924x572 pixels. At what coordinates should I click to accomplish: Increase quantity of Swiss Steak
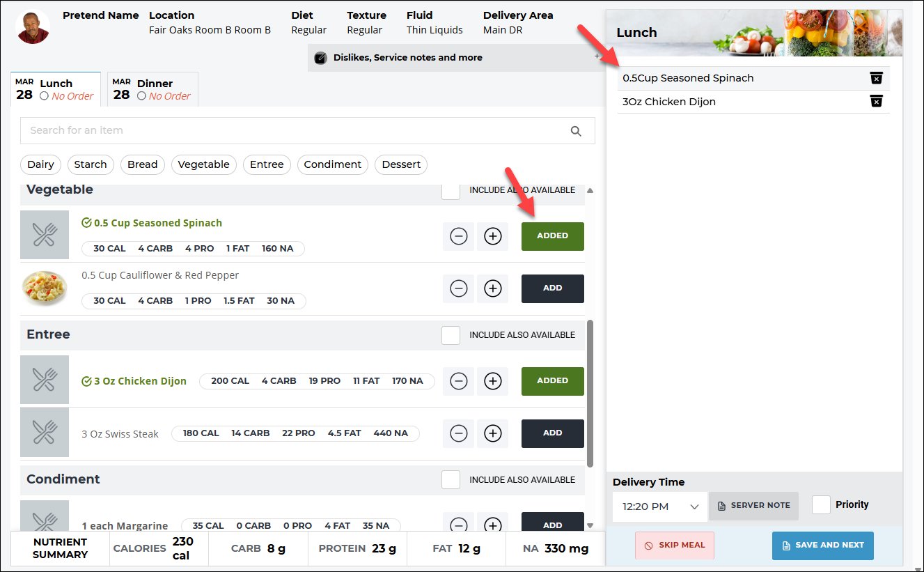[492, 433]
